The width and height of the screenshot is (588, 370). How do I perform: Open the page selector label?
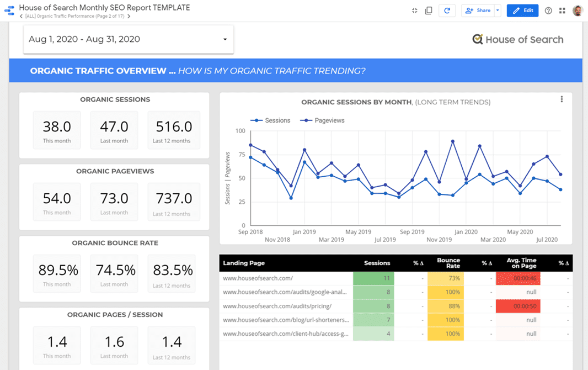[74, 16]
